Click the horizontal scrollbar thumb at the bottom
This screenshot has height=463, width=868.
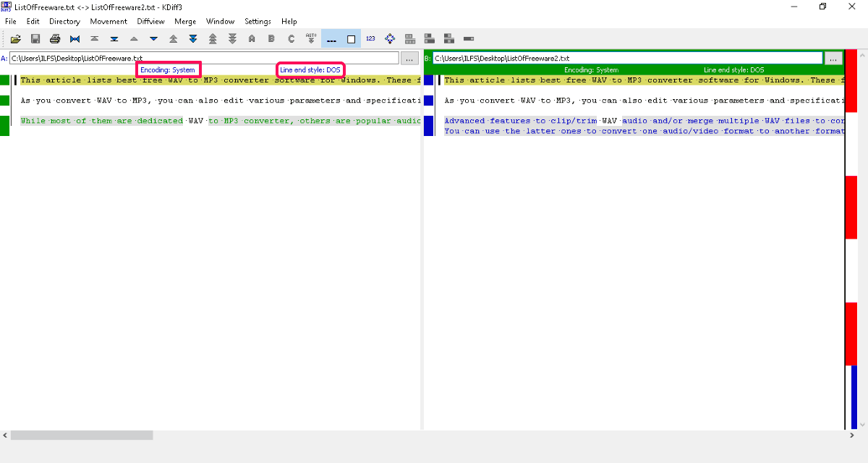click(82, 436)
